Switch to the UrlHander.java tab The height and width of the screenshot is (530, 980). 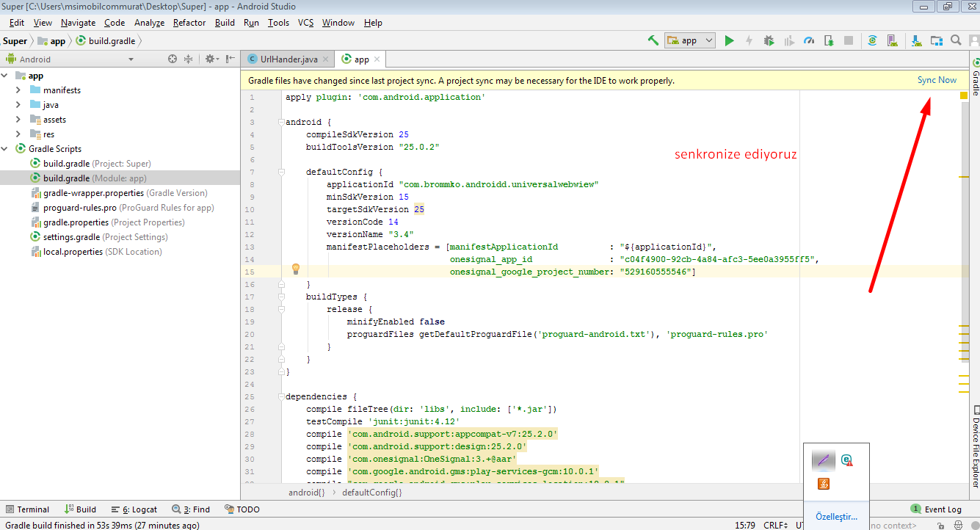pos(288,59)
